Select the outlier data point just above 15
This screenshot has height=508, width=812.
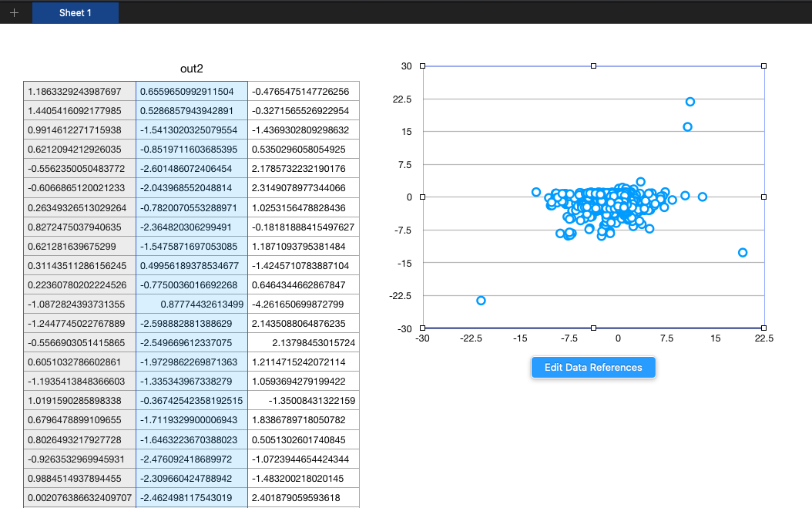tap(687, 126)
